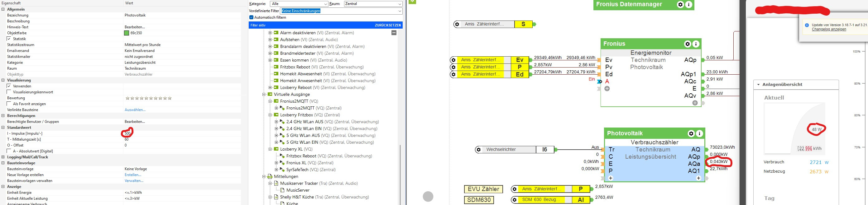Click gear of Amis Zählerinterf Ev input
Screen dimensions: 868x205
453,60
